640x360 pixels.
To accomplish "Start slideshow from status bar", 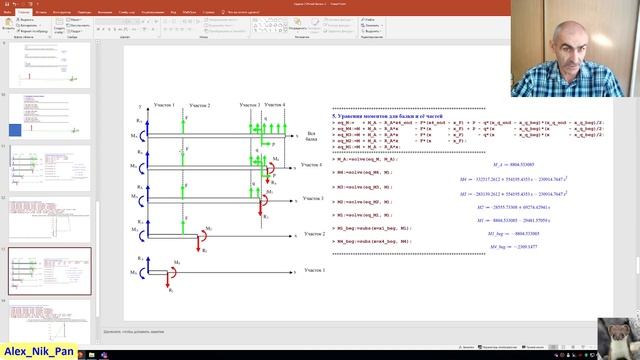I will [x=583, y=347].
